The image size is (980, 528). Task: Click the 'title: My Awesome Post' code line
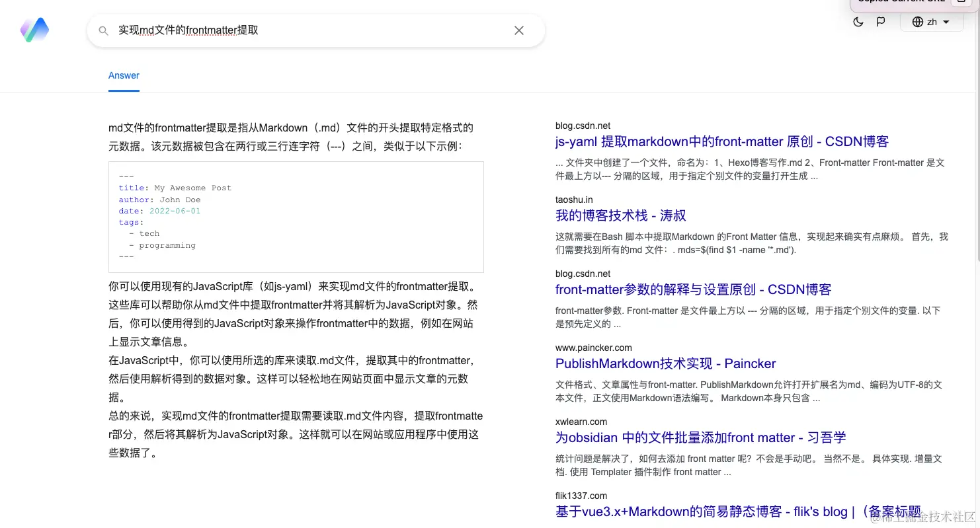tap(175, 188)
